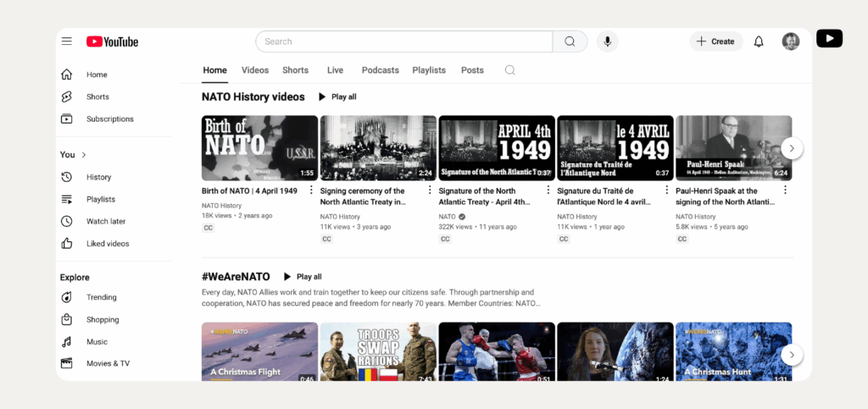Open options menu for Signing ceremony video
The height and width of the screenshot is (409, 868).
(430, 191)
